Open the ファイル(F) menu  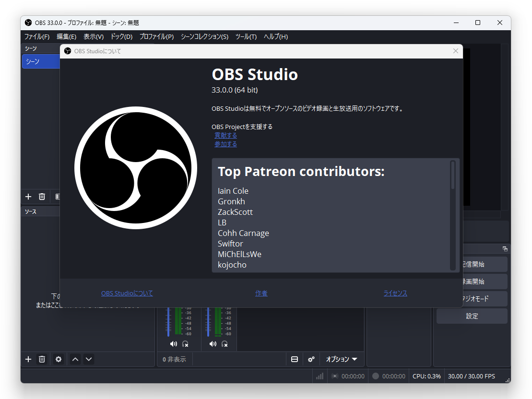click(36, 36)
